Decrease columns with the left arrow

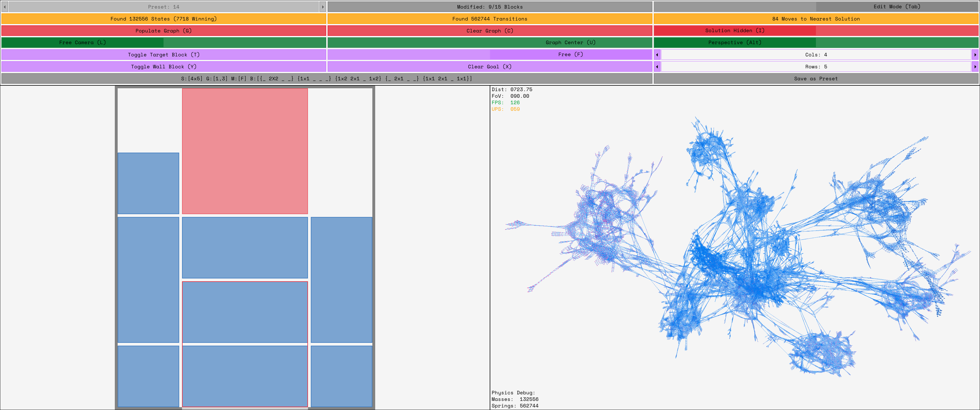click(x=657, y=55)
